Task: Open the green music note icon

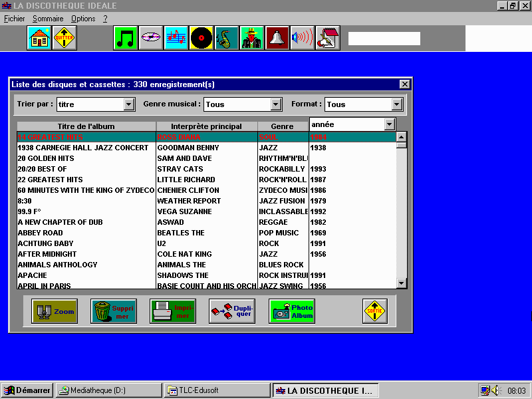Action: [126, 38]
